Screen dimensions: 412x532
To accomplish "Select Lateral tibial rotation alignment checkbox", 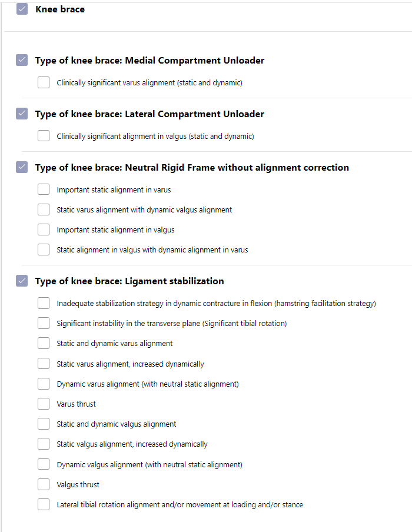I will click(44, 504).
